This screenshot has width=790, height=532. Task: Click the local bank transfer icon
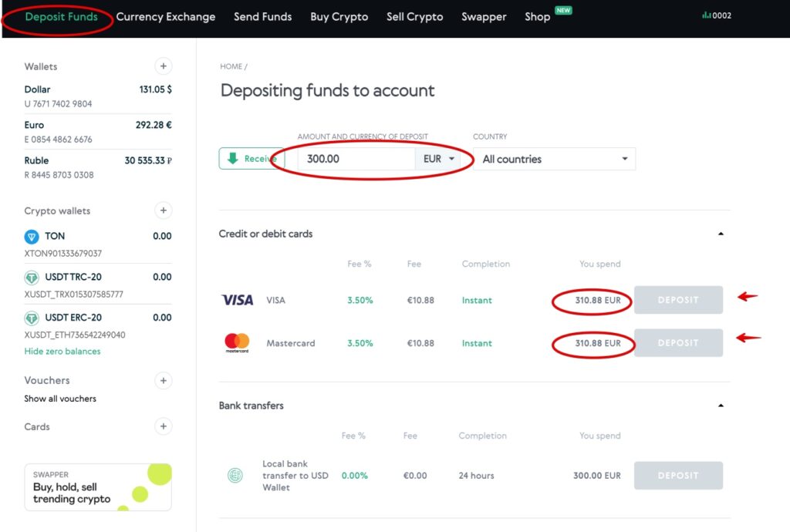[x=236, y=476]
